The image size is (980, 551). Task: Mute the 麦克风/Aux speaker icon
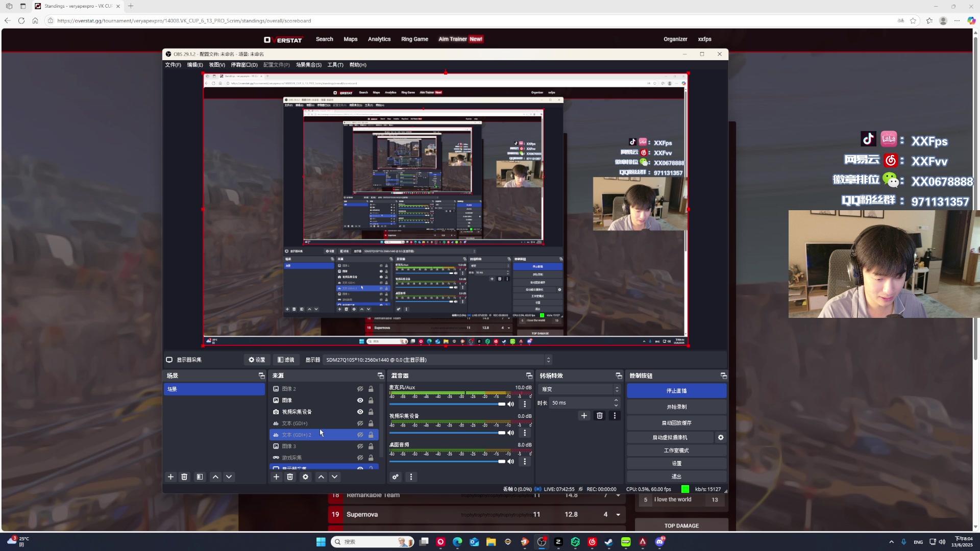[x=510, y=404]
